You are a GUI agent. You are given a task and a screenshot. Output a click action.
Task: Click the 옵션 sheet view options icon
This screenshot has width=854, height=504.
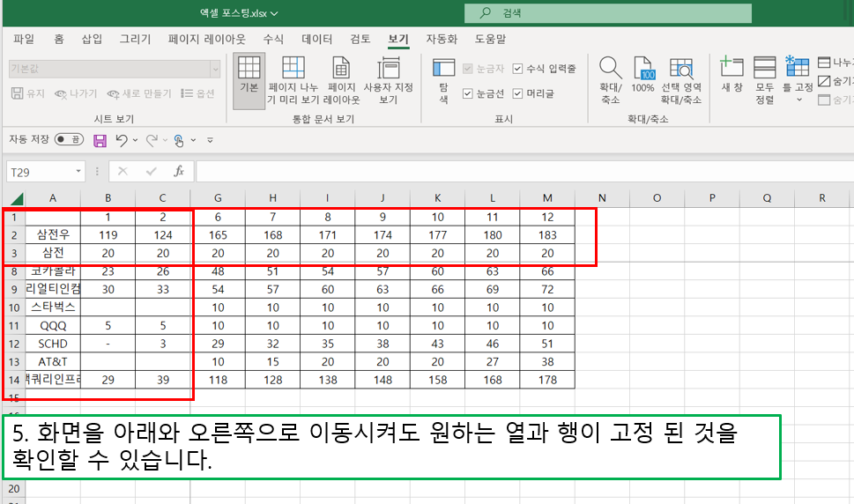click(187, 93)
